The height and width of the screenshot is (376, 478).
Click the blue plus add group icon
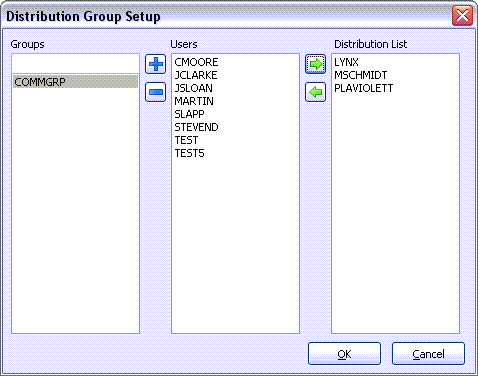155,64
